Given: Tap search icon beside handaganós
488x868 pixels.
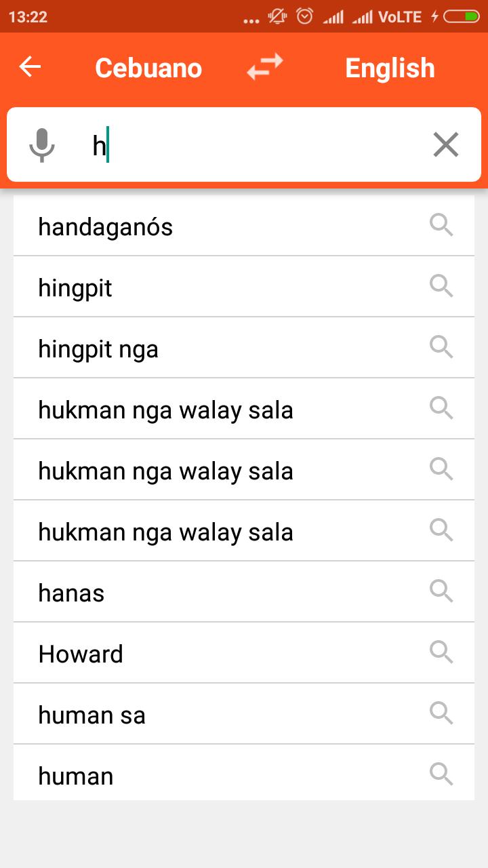Looking at the screenshot, I should (x=441, y=225).
